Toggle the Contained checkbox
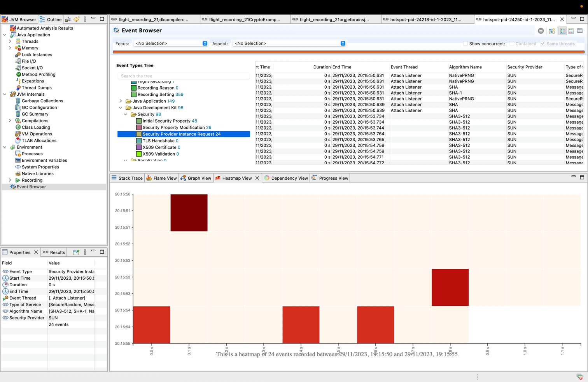 pos(512,44)
